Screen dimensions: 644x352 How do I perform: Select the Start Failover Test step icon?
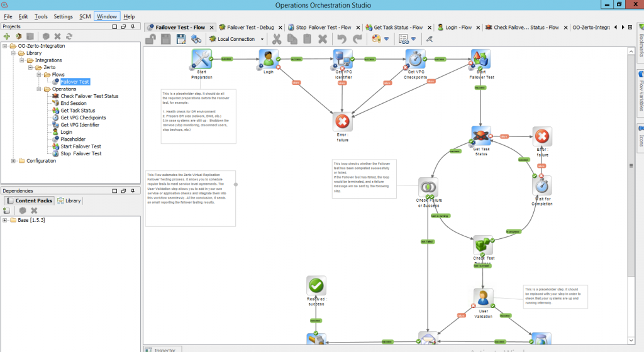click(x=481, y=58)
